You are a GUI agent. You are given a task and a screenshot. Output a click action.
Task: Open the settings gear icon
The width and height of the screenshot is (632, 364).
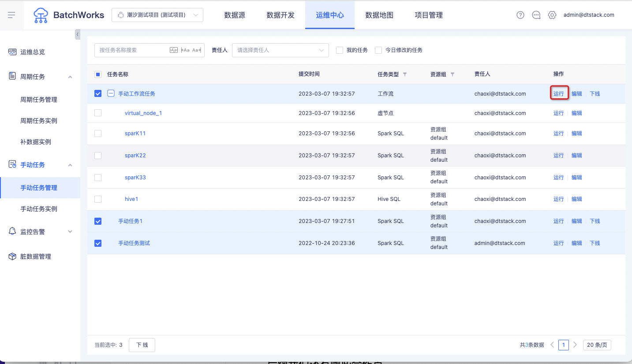[x=552, y=15]
